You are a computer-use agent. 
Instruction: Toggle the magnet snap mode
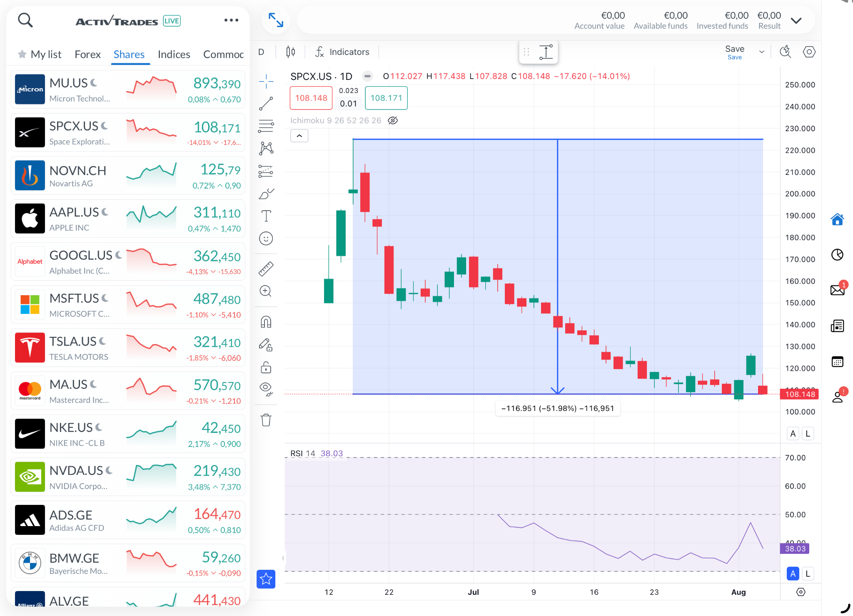[x=266, y=322]
